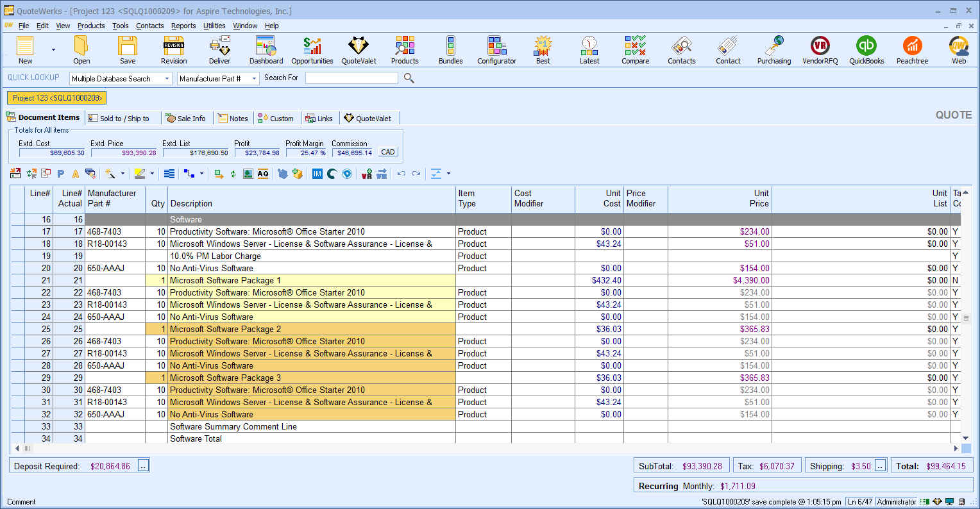The image size is (980, 509).
Task: Open the QuoteValet toolbar icon
Action: coord(359,50)
